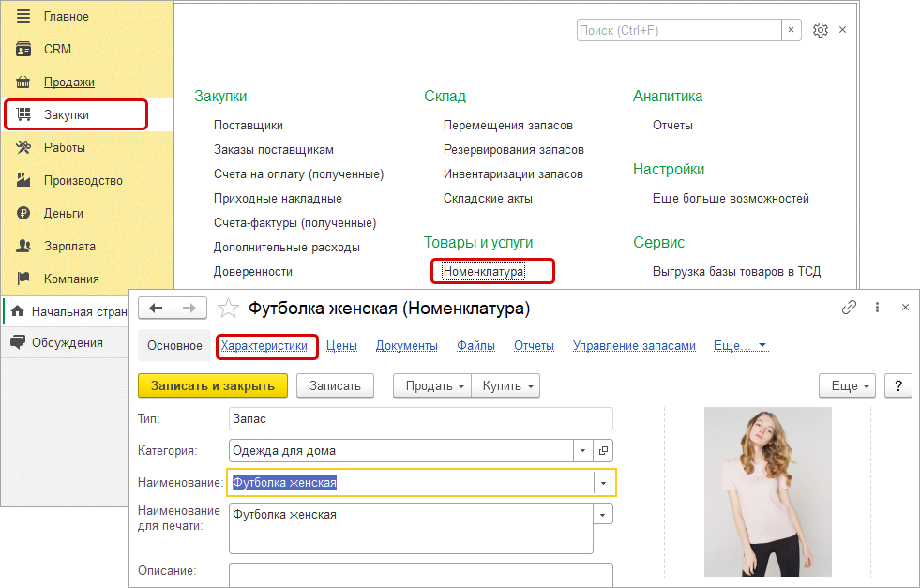Image resolution: width=920 pixels, height=588 pixels.
Task: Expand Наименование для печати dropdown arrow
Action: [x=603, y=515]
